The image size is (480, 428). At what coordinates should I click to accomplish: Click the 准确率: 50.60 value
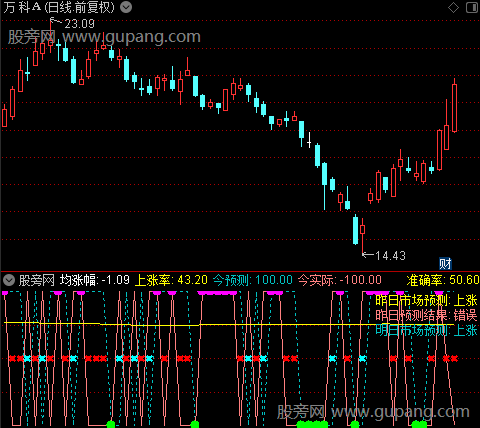443,280
